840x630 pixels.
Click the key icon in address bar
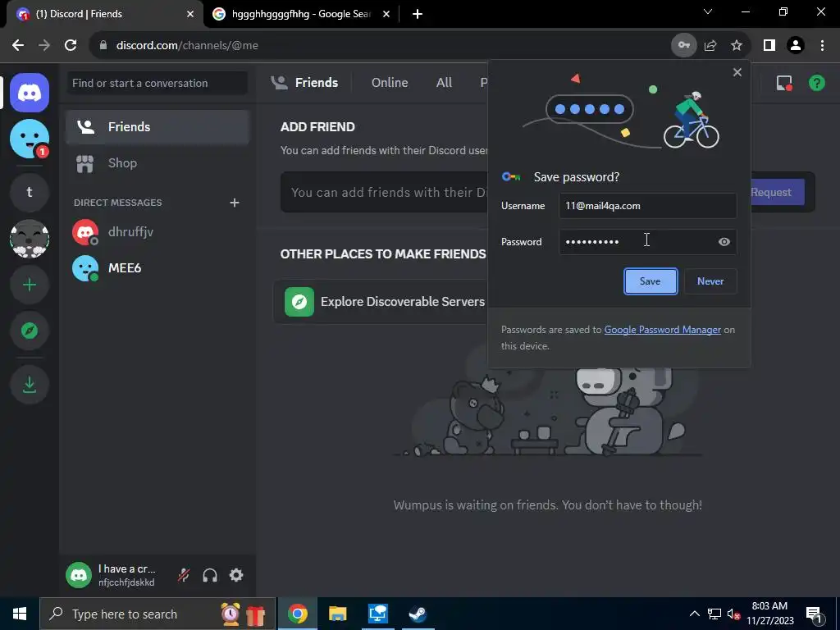click(684, 45)
